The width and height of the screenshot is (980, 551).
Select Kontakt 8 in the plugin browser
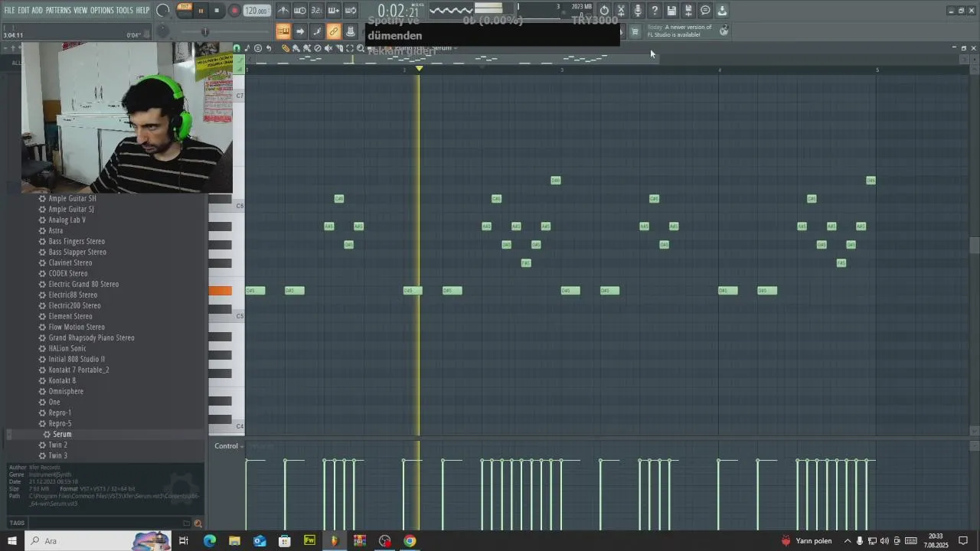click(x=62, y=380)
